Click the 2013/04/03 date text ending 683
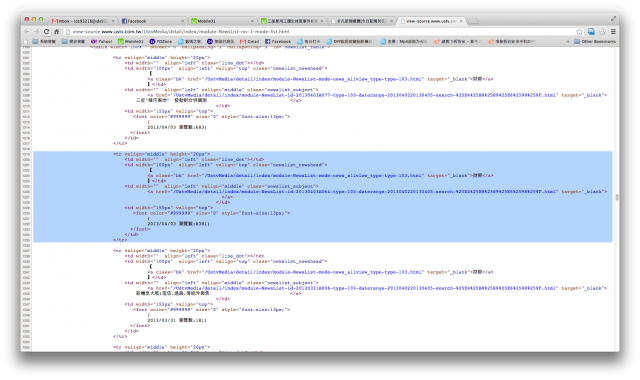This screenshot has width=640, height=380. pos(177,127)
